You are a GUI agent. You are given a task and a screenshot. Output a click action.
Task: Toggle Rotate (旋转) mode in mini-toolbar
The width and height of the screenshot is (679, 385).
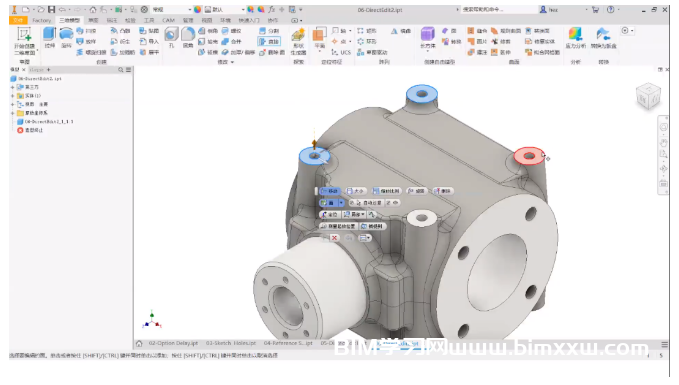pyautogui.click(x=417, y=191)
